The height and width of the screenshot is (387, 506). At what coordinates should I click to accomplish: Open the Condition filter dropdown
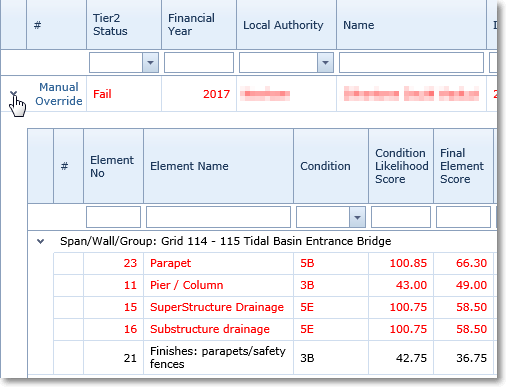[357, 217]
